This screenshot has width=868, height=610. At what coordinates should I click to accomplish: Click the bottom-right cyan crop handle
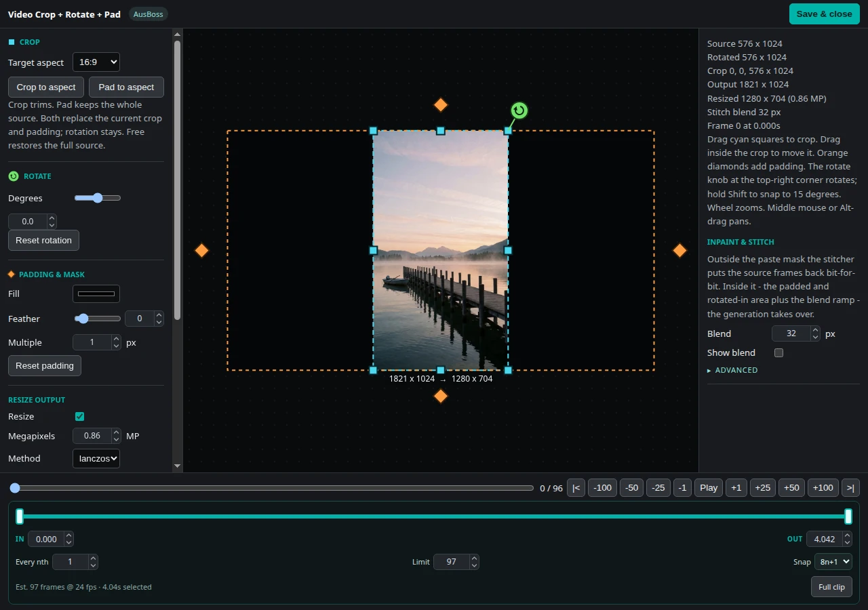[508, 370]
